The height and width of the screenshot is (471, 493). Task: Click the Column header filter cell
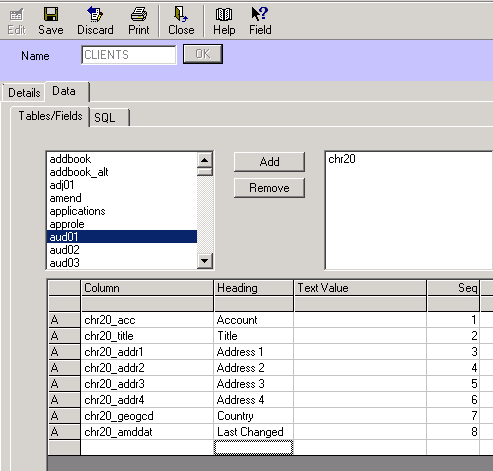point(147,304)
